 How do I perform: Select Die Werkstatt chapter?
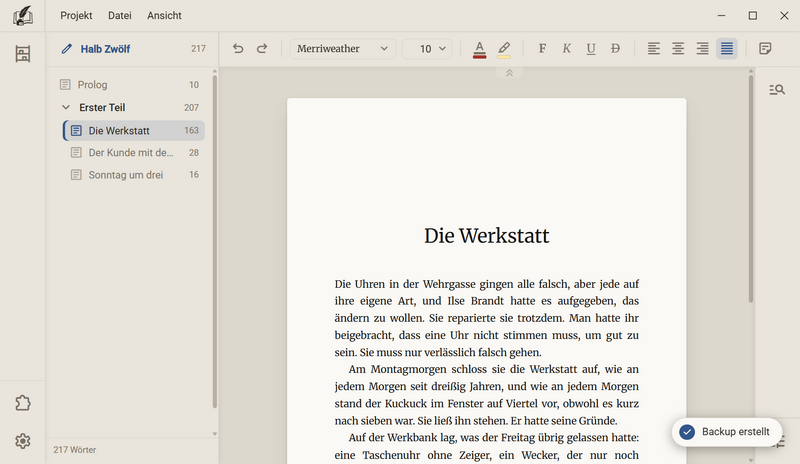pyautogui.click(x=134, y=131)
